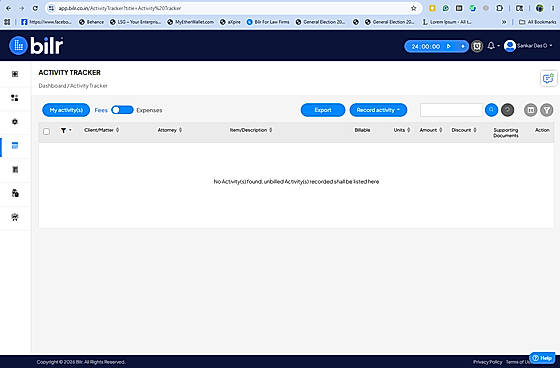Viewport: 560px width, 368px height.
Task: Show more bookmarks with the double-chevron
Action: pos(504,22)
